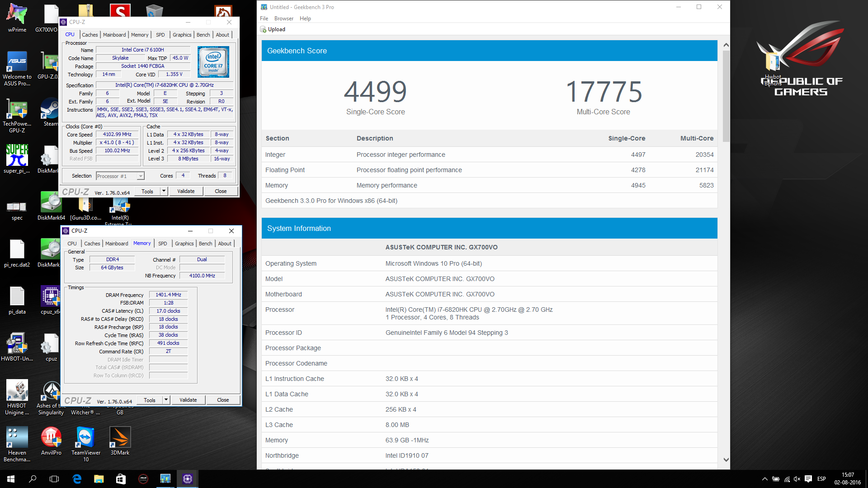
Task: Open the Tools dropdown arrow in the upper CPU-Z window
Action: point(164,191)
